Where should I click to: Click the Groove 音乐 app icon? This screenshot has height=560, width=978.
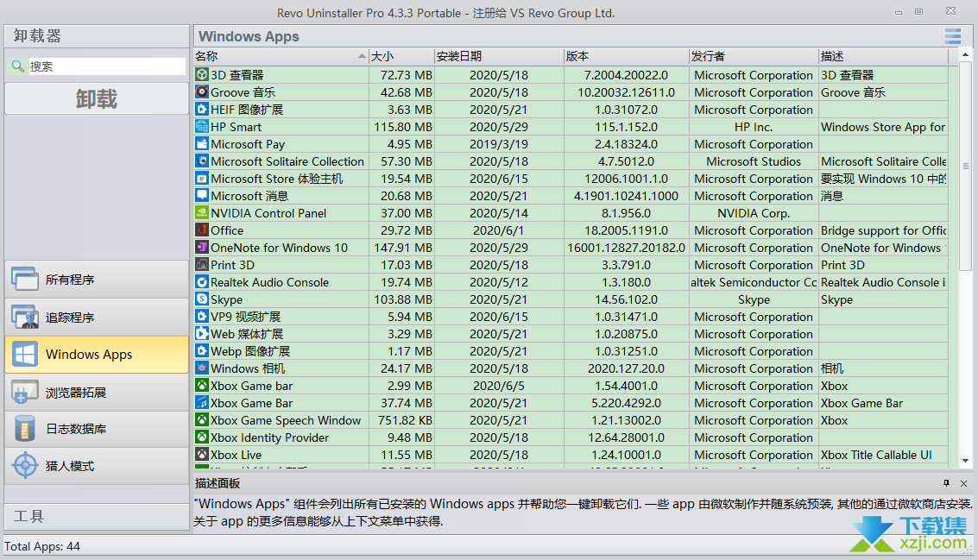(202, 92)
